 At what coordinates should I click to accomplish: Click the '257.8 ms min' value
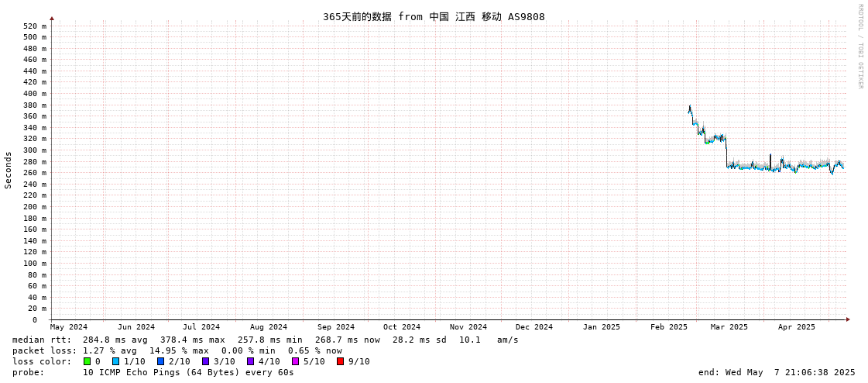click(x=270, y=340)
